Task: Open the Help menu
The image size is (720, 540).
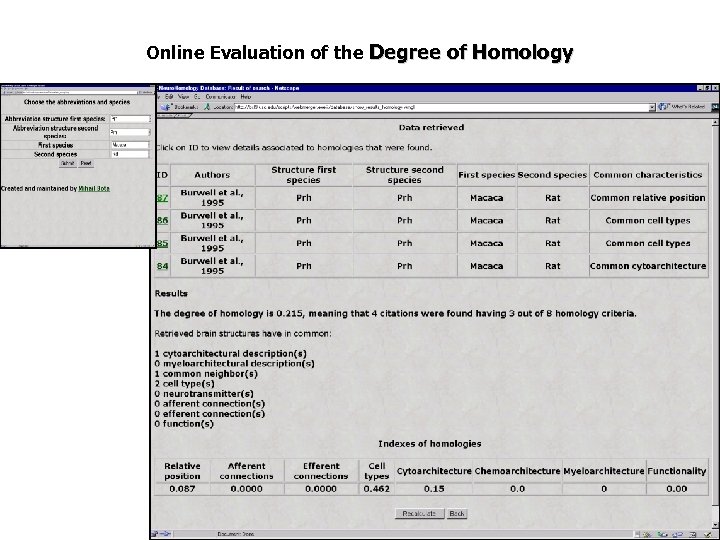Action: 246,97
